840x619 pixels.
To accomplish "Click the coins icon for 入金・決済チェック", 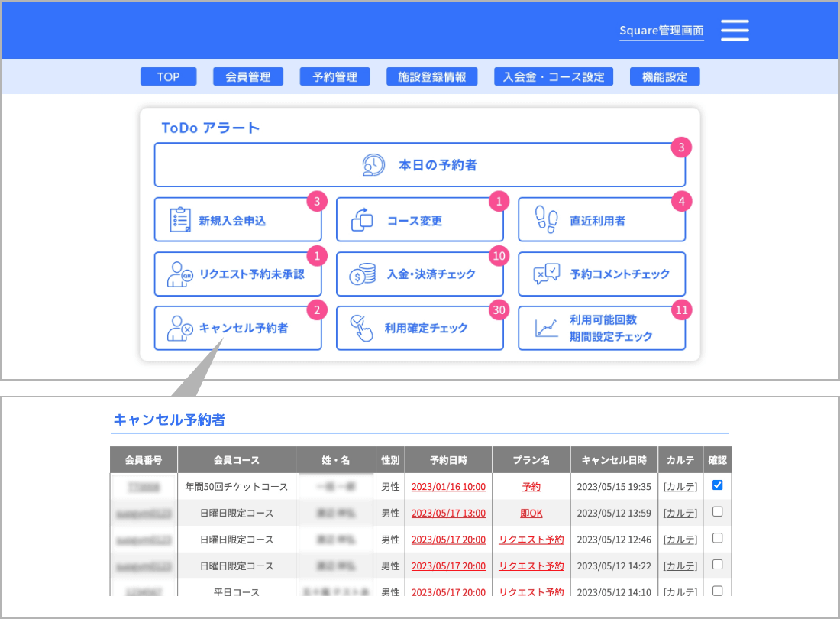I will [362, 274].
